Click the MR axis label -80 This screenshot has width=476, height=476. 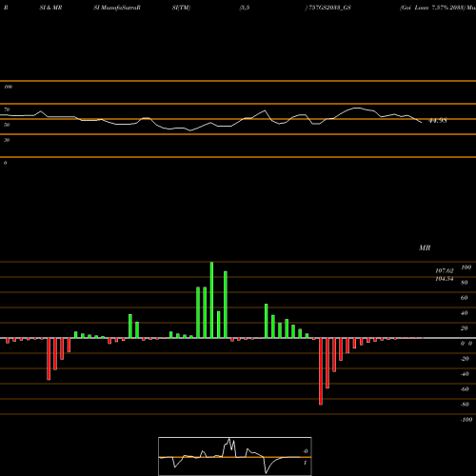coord(465,405)
